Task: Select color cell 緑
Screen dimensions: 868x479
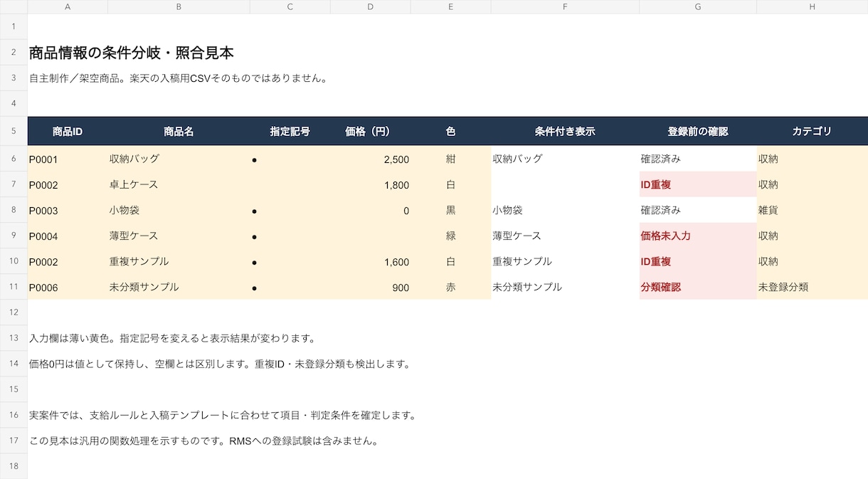Action: point(450,236)
